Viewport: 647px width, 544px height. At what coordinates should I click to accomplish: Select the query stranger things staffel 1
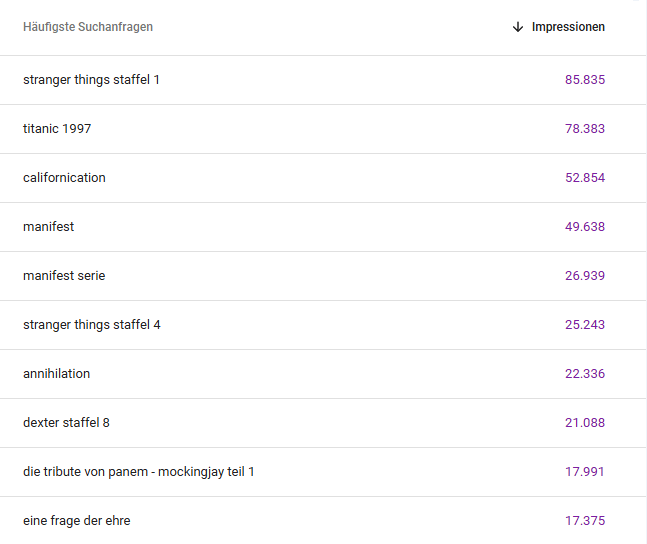91,80
